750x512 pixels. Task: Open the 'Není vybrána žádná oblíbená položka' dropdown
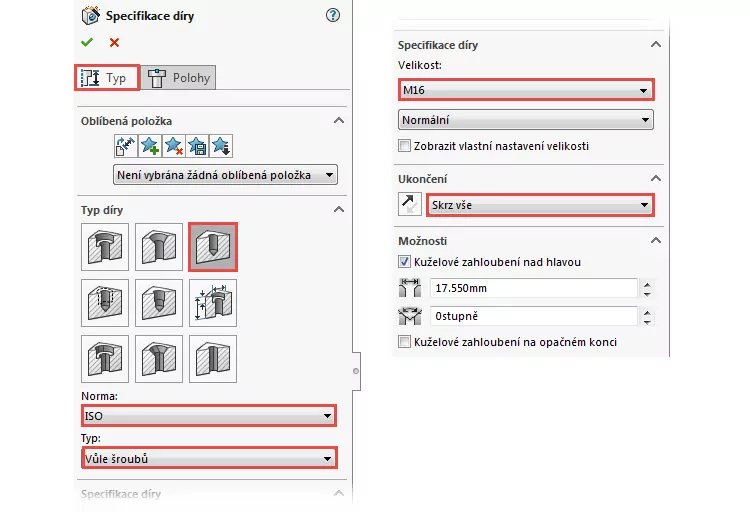[225, 175]
